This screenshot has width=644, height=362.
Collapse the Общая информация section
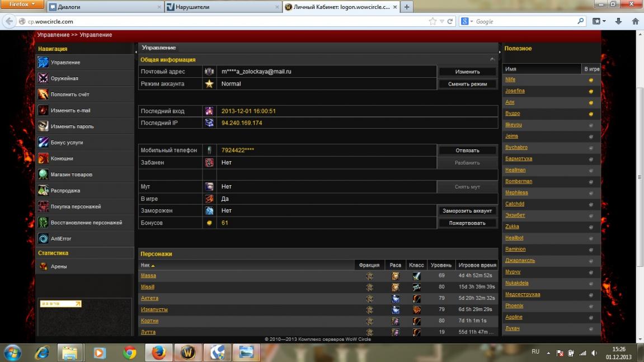[492, 59]
